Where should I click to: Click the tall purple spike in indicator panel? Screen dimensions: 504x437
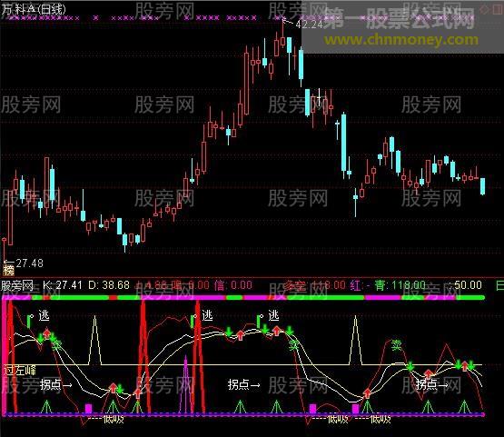pos(185,384)
